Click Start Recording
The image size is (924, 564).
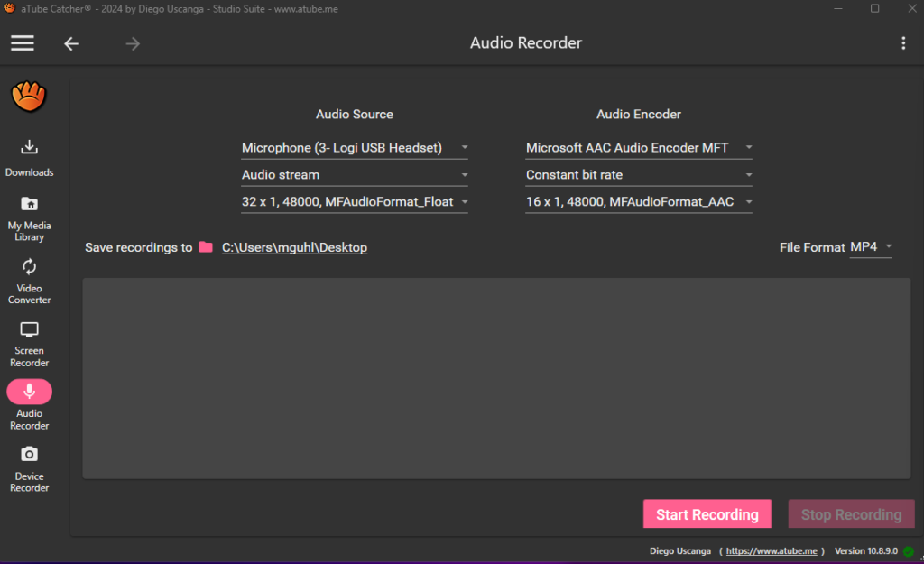(x=707, y=514)
